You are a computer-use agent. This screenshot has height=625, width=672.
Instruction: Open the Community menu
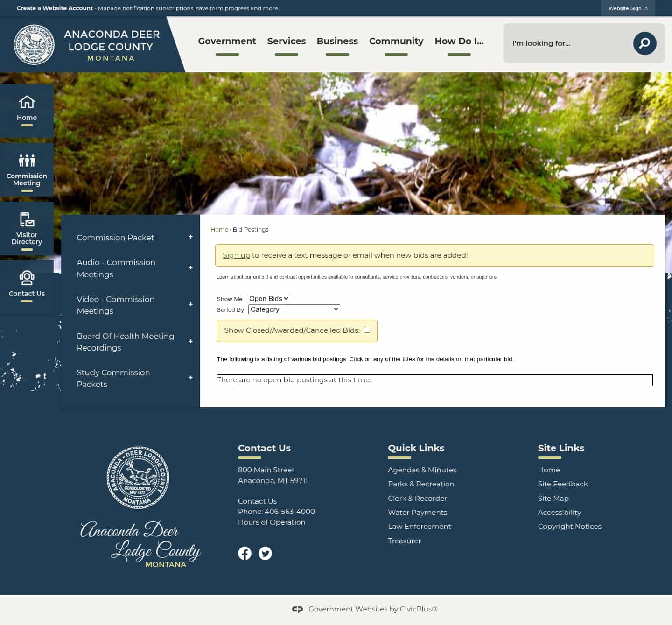[396, 41]
